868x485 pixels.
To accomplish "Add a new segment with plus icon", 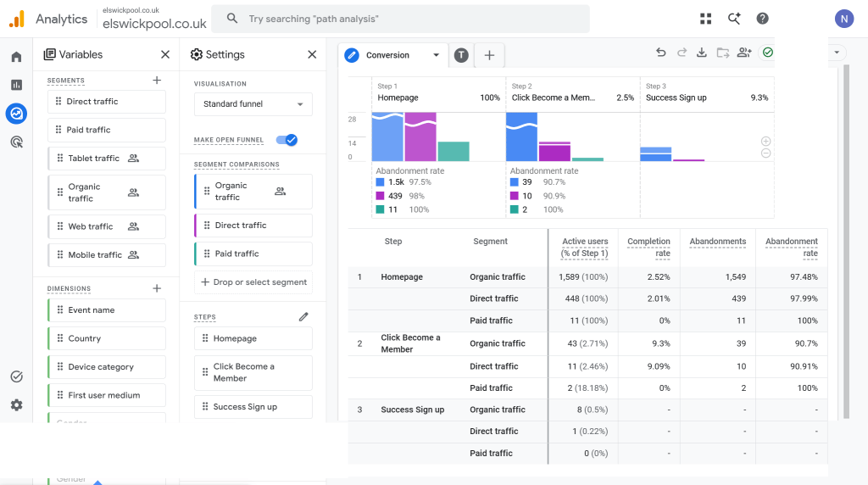I will pyautogui.click(x=157, y=81).
